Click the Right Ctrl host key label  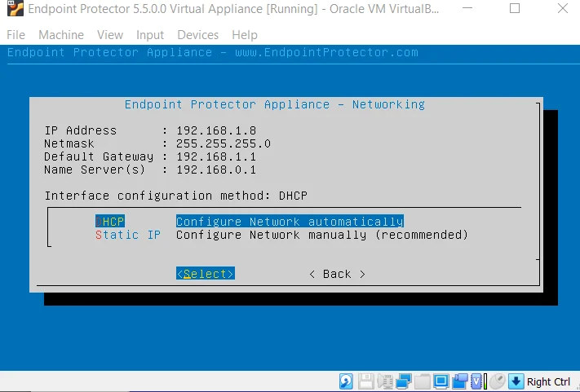tap(548, 381)
